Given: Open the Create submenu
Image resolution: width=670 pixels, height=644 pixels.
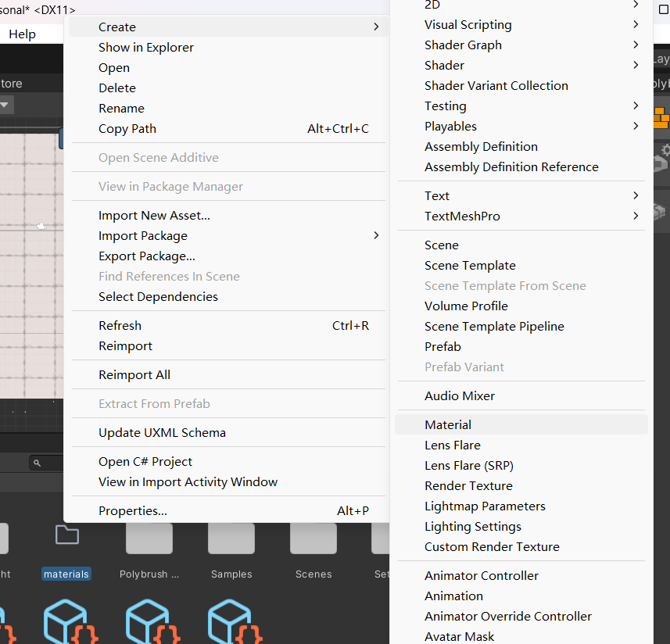Looking at the screenshot, I should [228, 27].
